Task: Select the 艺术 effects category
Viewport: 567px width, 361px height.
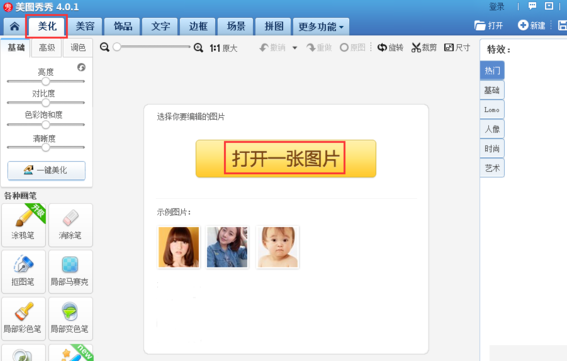Action: 492,168
